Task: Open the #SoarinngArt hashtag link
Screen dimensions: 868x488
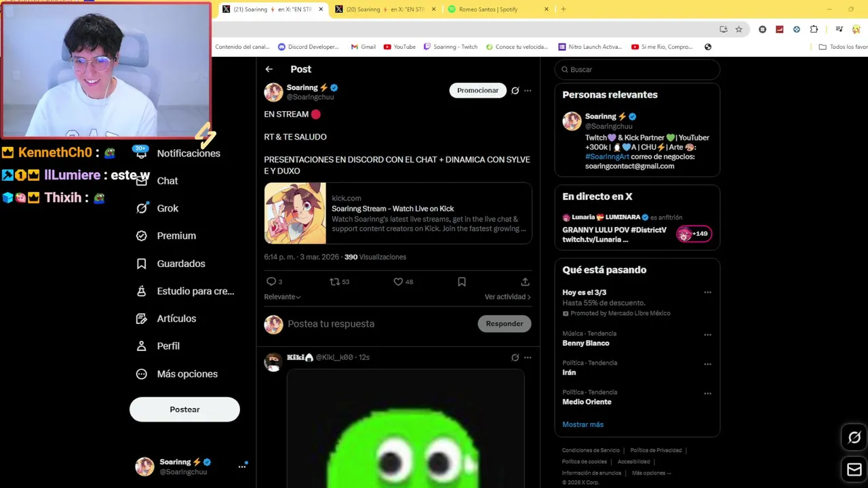Action: click(x=607, y=157)
